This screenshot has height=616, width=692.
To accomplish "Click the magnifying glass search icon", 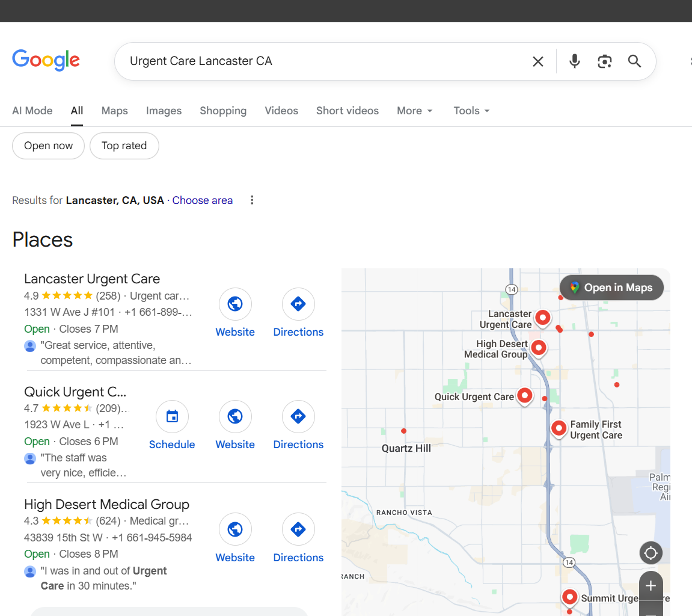I will [634, 61].
